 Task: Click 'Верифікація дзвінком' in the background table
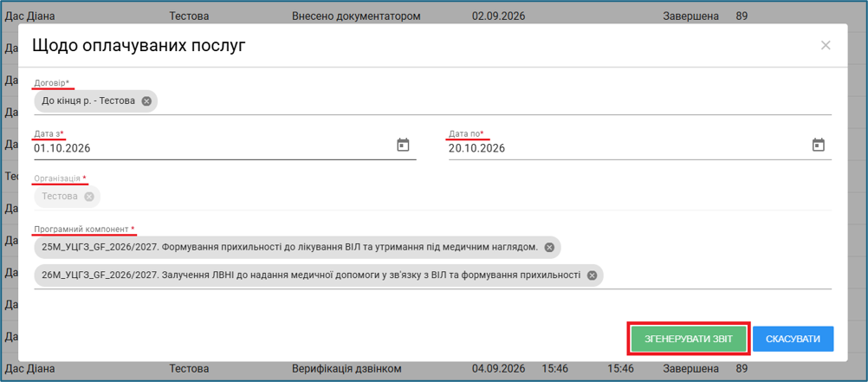[x=347, y=368]
